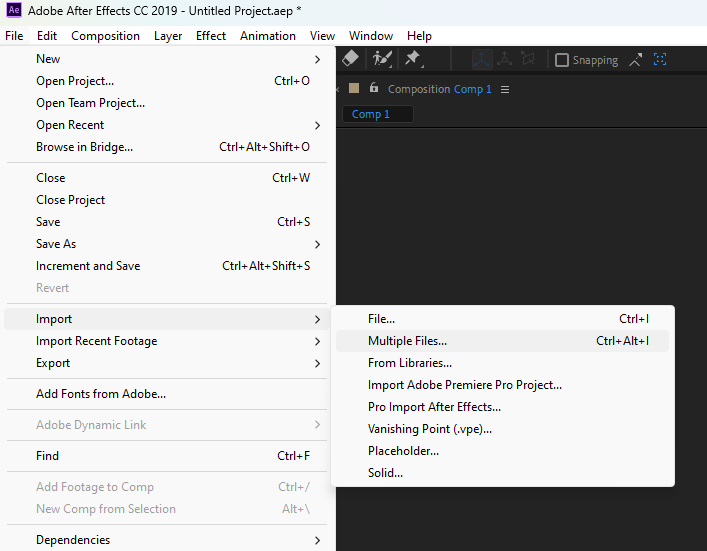Choose Multiple Files... from Import submenu
The height and width of the screenshot is (551, 707).
pos(407,341)
